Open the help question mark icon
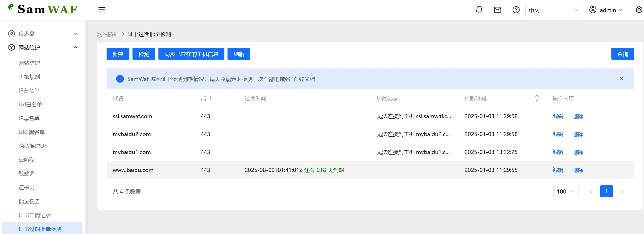644x234 pixels. pos(516,10)
